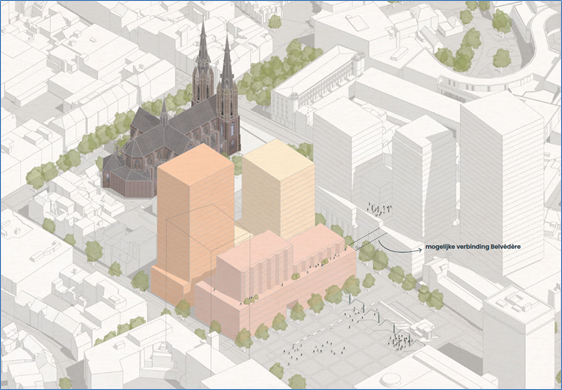Click the crowd of people near the white towers
The height and width of the screenshot is (390, 562).
pyautogui.click(x=378, y=209)
